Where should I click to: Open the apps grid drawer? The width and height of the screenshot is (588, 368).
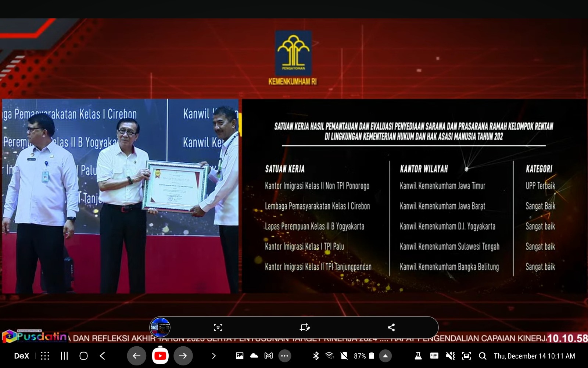pos(45,356)
